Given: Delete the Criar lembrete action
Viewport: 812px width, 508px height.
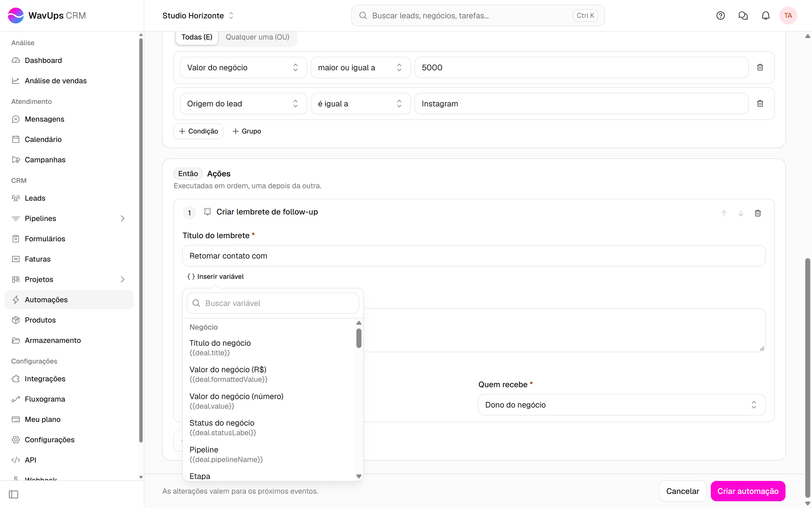Looking at the screenshot, I should [758, 213].
